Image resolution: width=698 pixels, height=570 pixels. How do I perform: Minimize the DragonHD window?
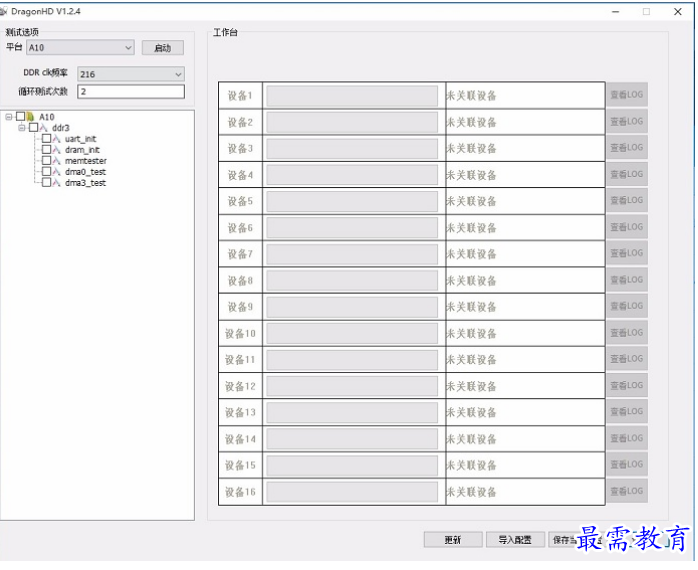(x=616, y=12)
